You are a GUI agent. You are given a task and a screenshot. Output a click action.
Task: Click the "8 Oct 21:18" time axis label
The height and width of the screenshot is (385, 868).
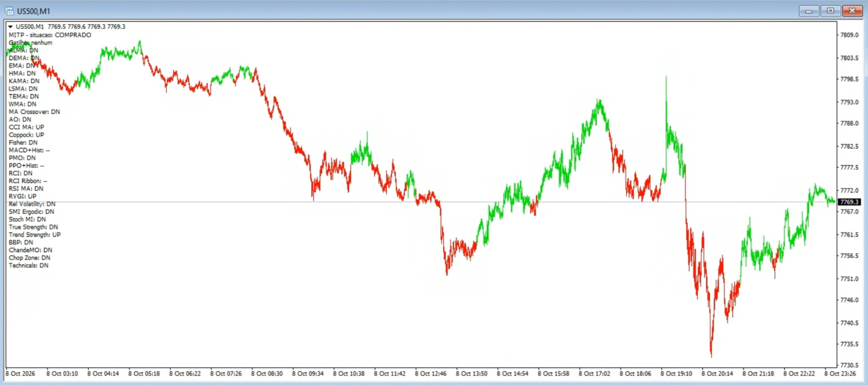coord(758,374)
